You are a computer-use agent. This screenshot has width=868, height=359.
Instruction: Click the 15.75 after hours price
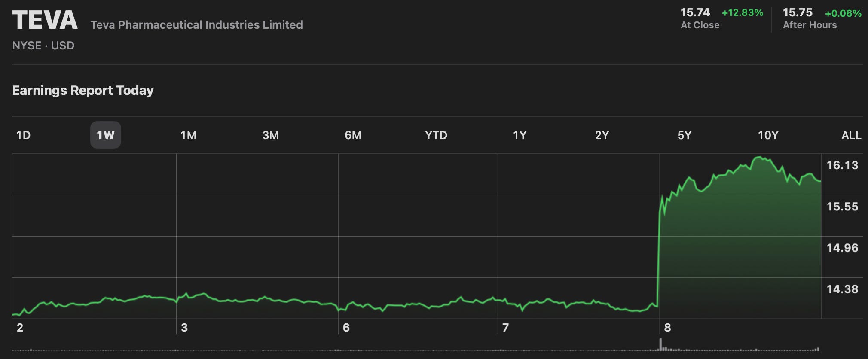tap(798, 12)
